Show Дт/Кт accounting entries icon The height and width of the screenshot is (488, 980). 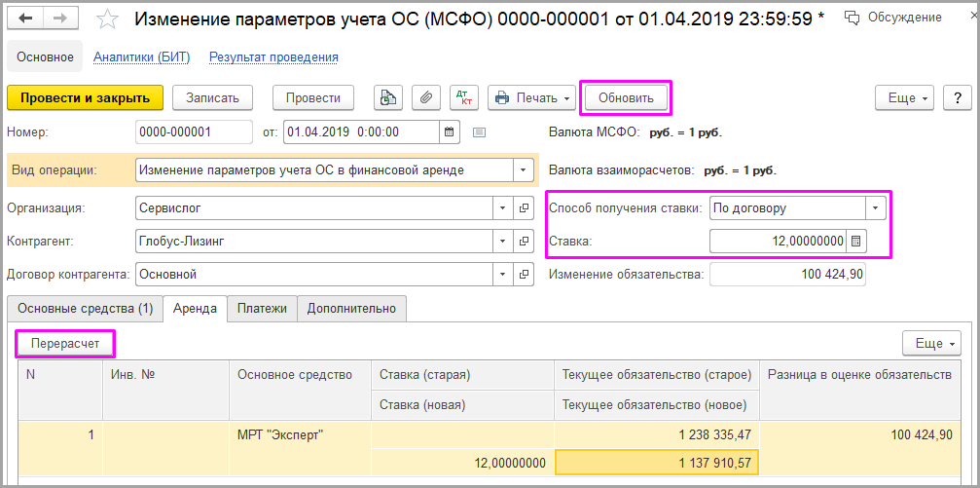pyautogui.click(x=461, y=97)
